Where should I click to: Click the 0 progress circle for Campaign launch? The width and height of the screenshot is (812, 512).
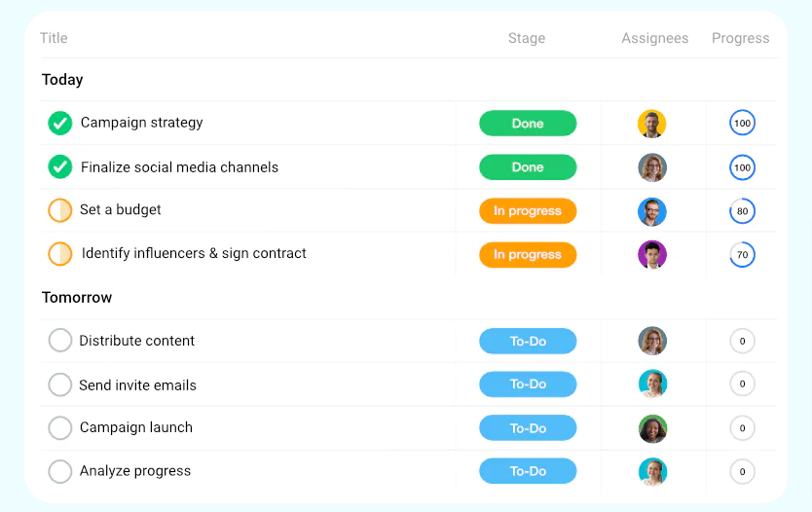pos(742,428)
